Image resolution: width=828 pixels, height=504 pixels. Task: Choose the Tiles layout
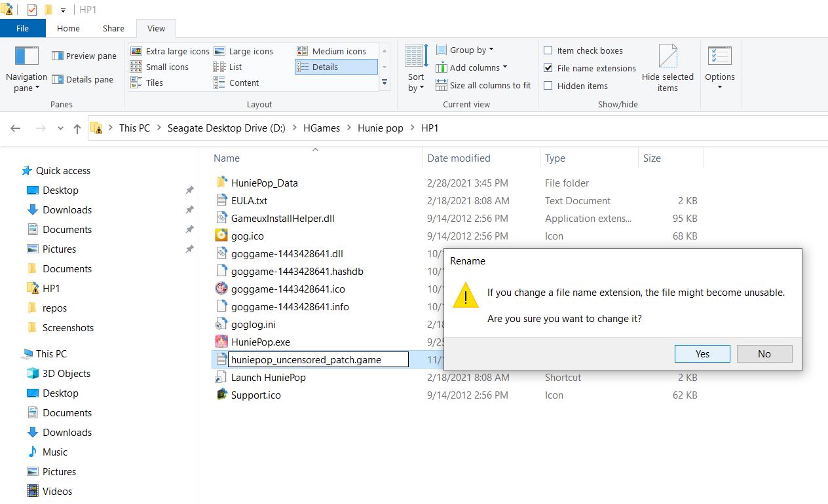pyautogui.click(x=147, y=82)
